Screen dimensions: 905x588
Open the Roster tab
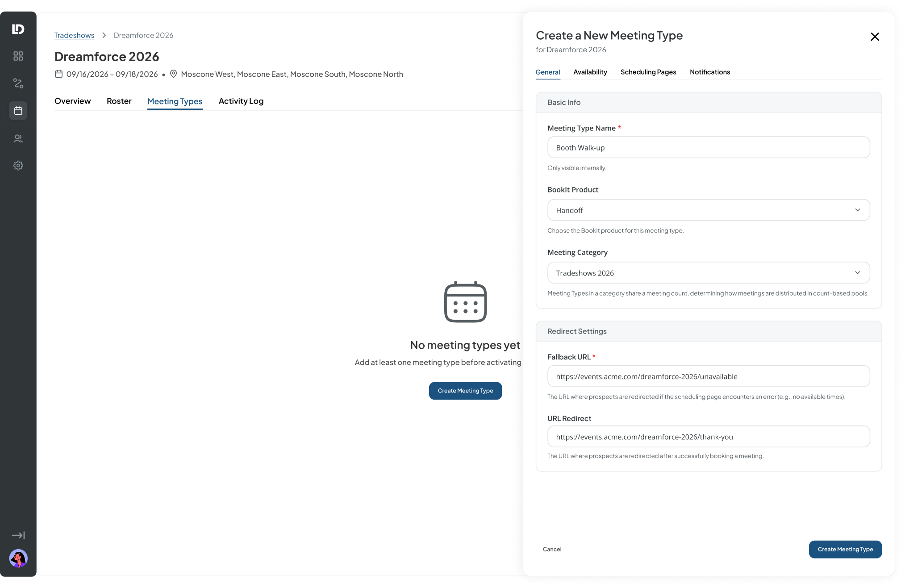coord(119,101)
